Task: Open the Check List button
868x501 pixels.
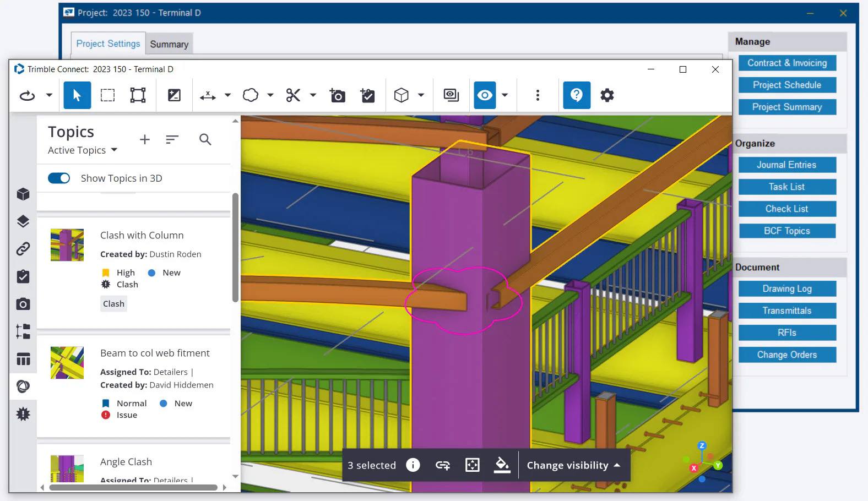Action: 787,209
